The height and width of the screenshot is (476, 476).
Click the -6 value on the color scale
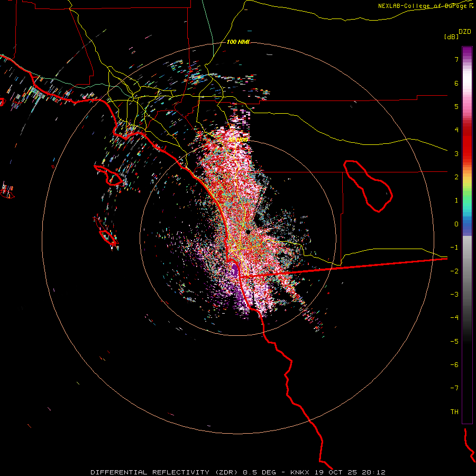tap(454, 365)
